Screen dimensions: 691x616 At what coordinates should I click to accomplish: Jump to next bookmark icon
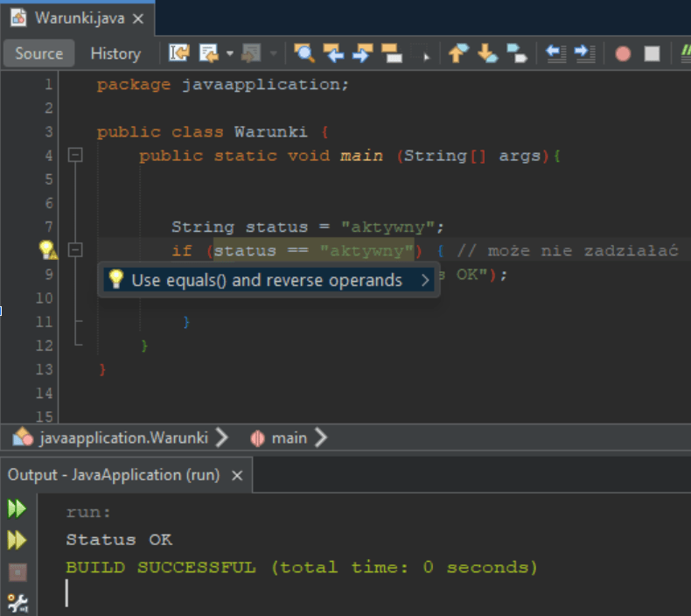pos(487,53)
